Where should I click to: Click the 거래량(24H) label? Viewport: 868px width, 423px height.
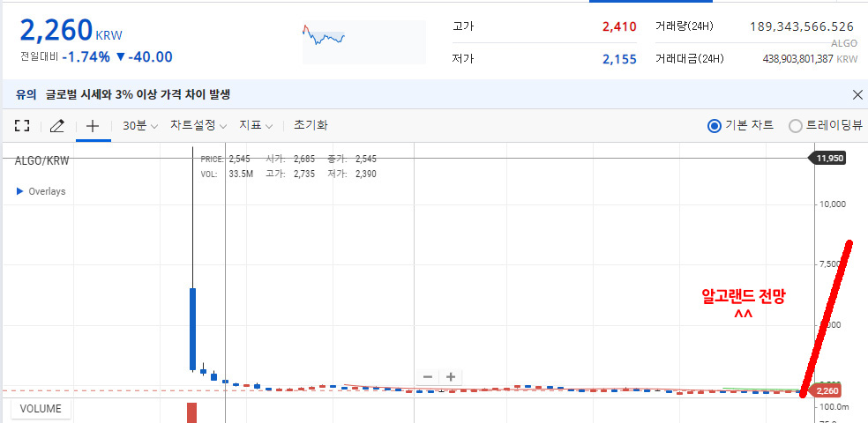pos(683,26)
